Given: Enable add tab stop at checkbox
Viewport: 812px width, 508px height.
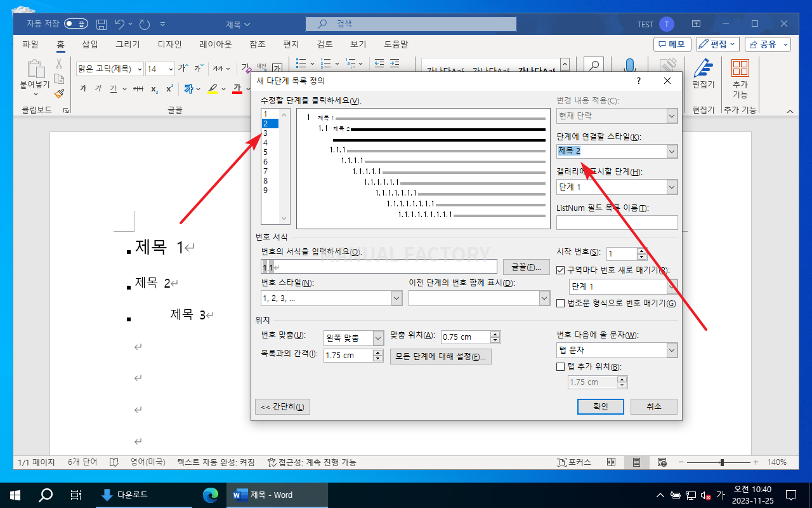Looking at the screenshot, I should [560, 366].
